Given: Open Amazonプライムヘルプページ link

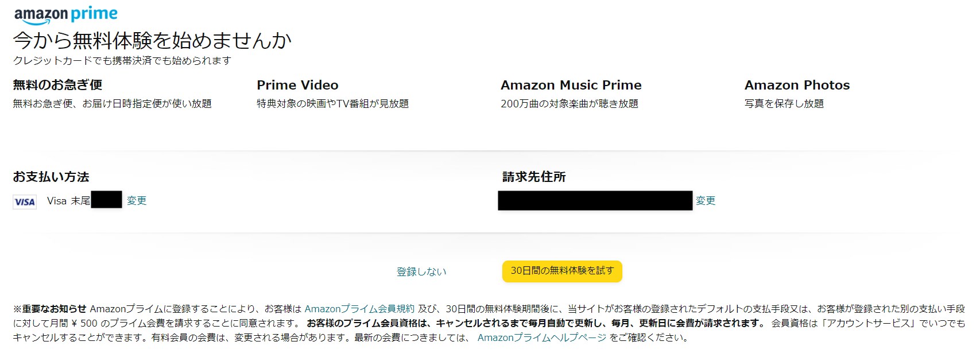Looking at the screenshot, I should 542,337.
